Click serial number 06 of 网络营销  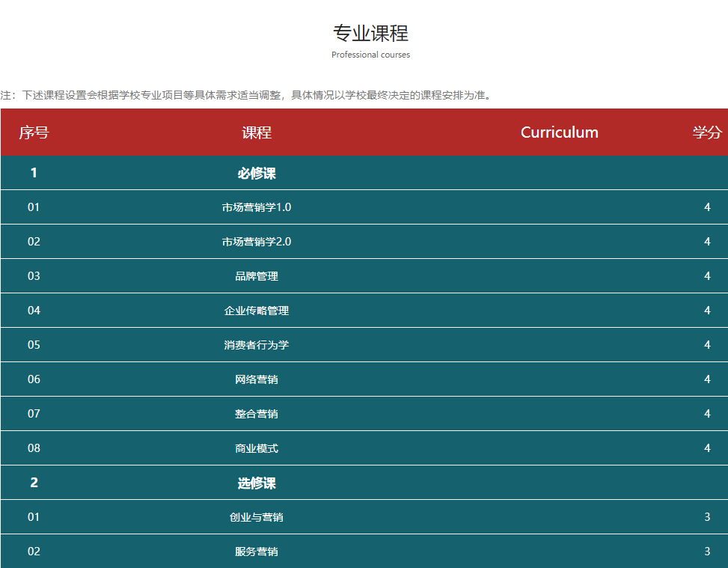point(34,379)
